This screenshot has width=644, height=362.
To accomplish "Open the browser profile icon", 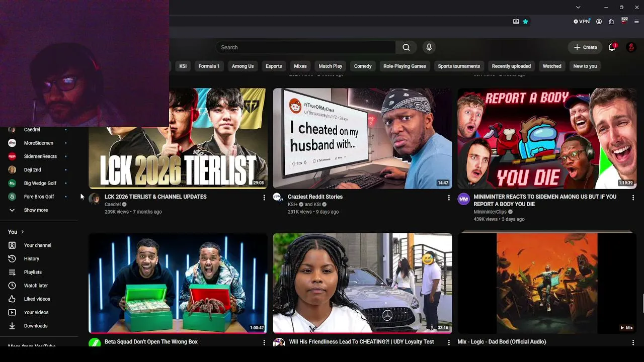I will pos(599,22).
